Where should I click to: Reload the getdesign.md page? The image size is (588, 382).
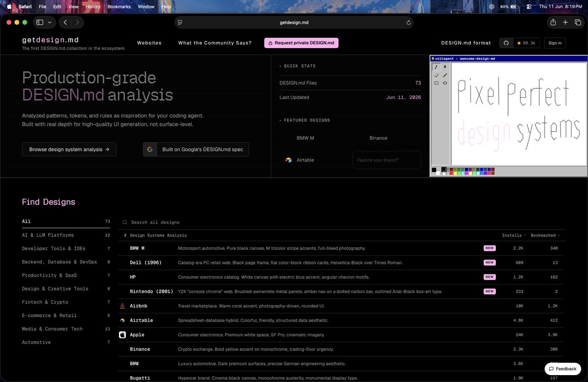click(x=408, y=23)
